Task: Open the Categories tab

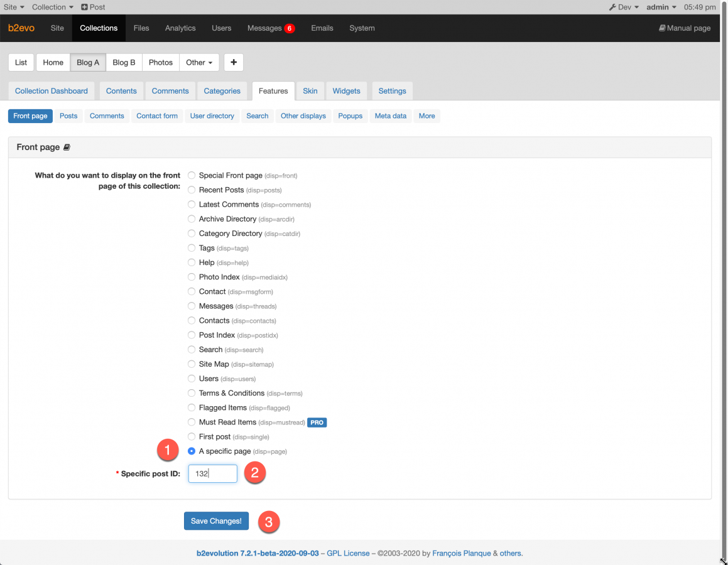Action: coord(222,90)
